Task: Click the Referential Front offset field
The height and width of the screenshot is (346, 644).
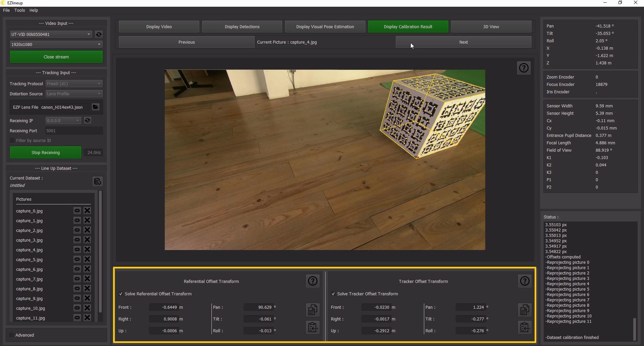Action: click(x=164, y=307)
